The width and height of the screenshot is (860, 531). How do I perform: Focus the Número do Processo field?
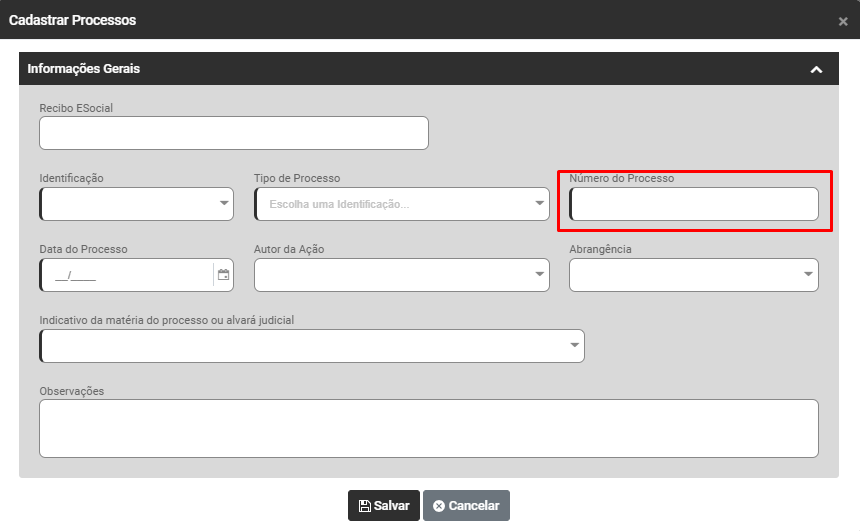694,204
